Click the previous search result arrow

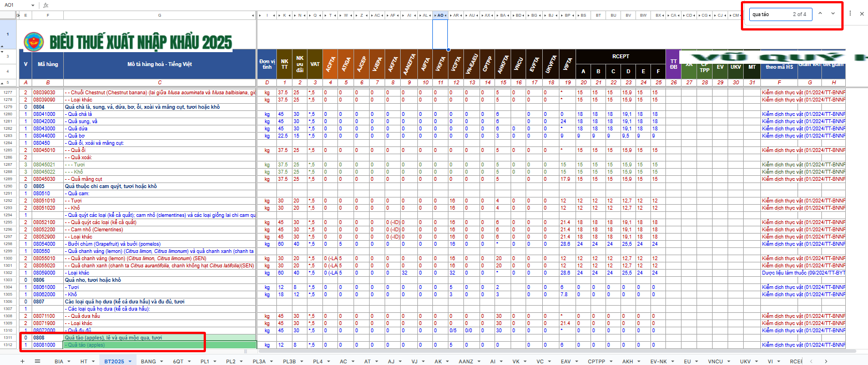tap(820, 14)
